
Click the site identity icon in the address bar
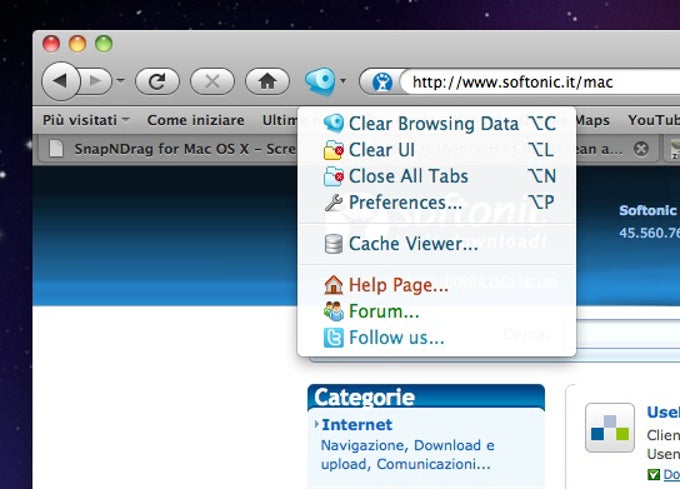pyautogui.click(x=382, y=82)
